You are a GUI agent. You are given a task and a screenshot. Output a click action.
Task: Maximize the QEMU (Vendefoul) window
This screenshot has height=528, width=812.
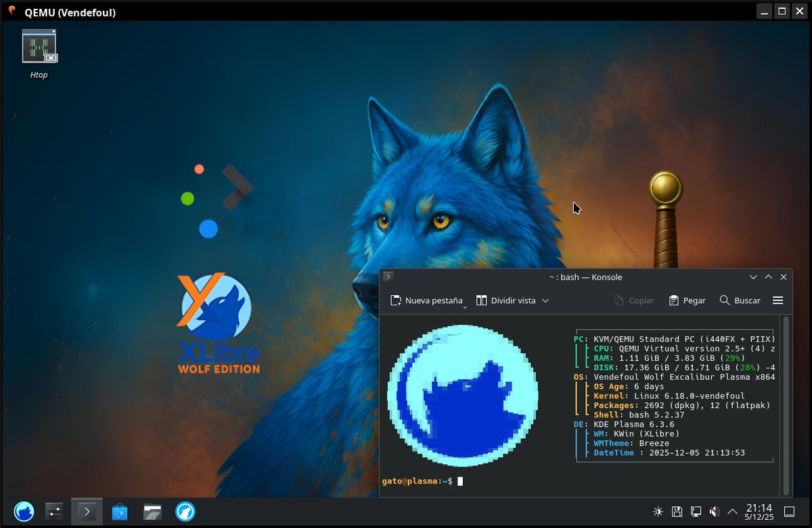click(x=782, y=11)
